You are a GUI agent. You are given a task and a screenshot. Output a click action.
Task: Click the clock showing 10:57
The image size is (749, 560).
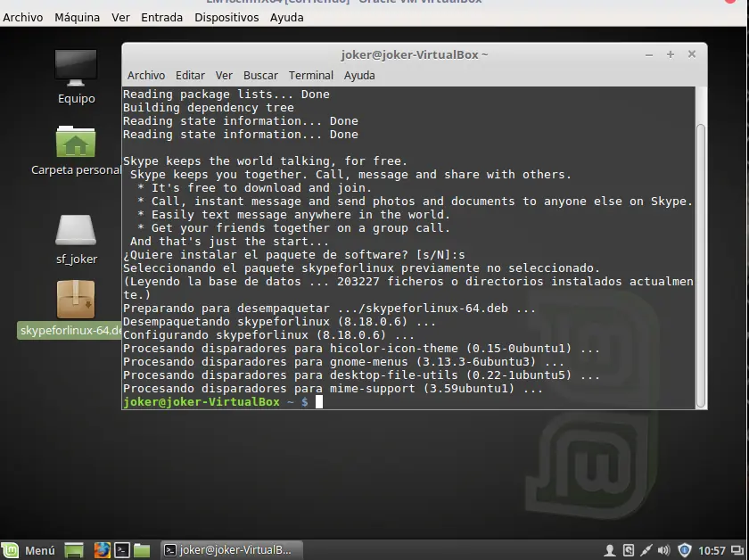click(x=712, y=551)
